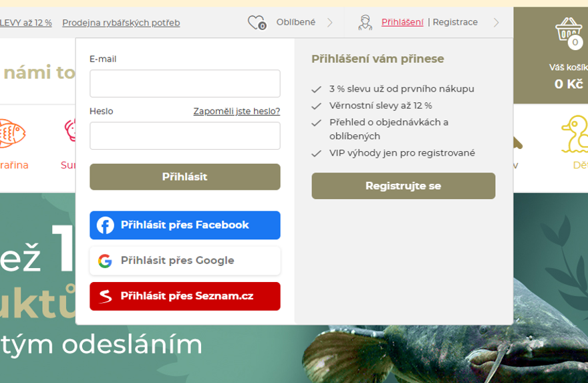Open the Oblíbené menu item
This screenshot has height=383, width=588.
click(296, 22)
